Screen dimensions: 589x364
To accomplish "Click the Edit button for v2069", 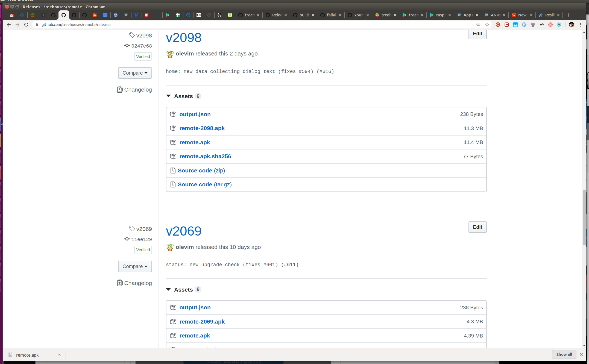I will [477, 227].
